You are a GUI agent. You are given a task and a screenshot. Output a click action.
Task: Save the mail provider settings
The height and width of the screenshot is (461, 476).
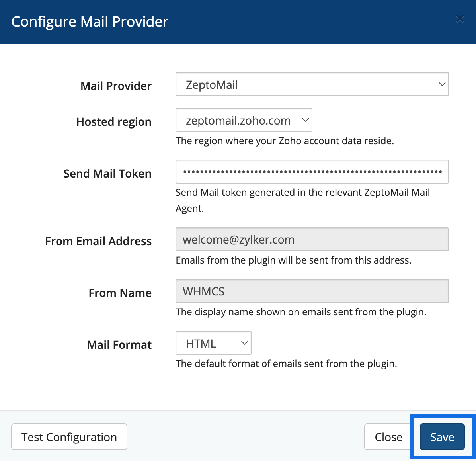pos(442,437)
